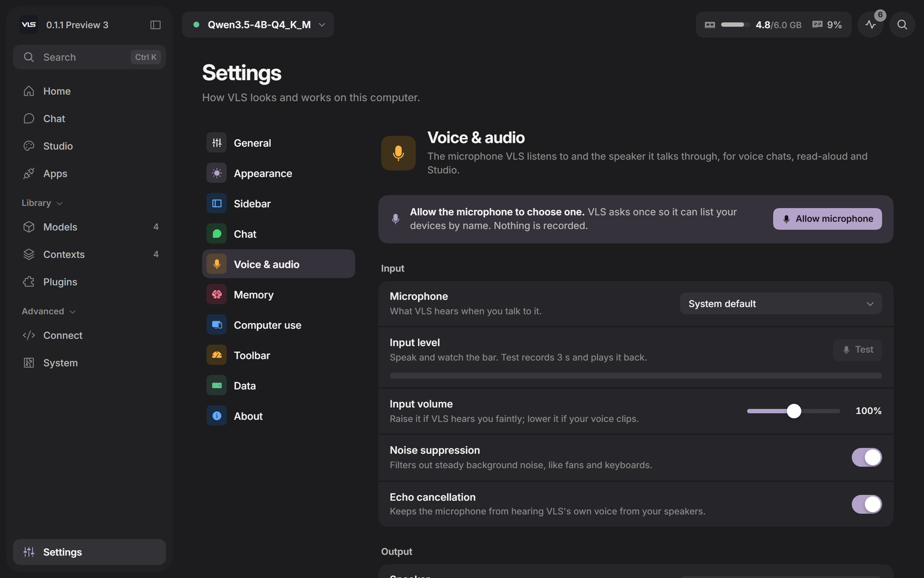Open Contexts in the Library

click(90, 254)
